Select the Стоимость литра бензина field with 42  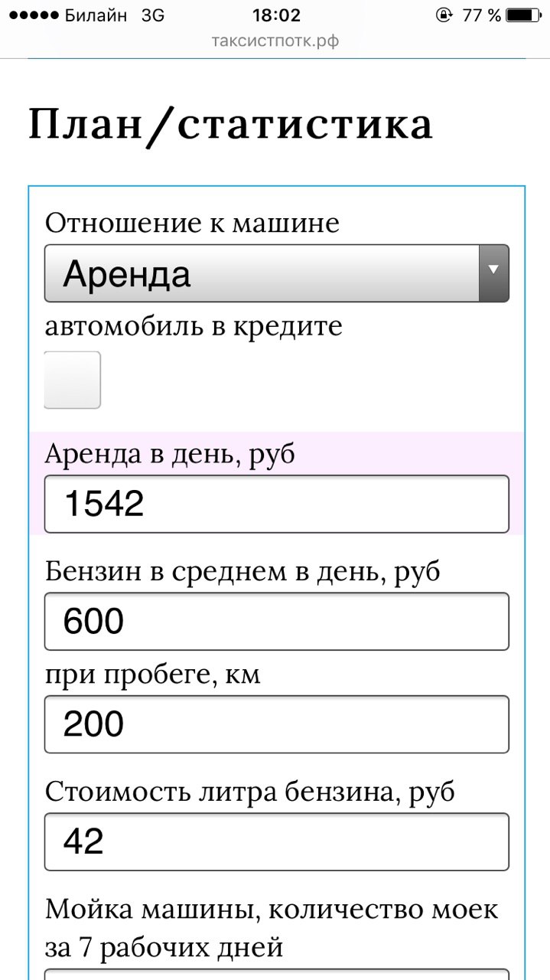click(276, 841)
